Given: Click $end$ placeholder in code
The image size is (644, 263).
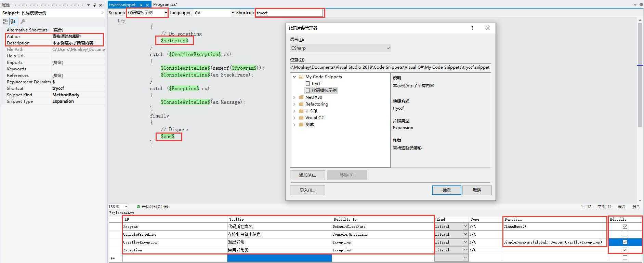Looking at the screenshot, I should point(168,137).
